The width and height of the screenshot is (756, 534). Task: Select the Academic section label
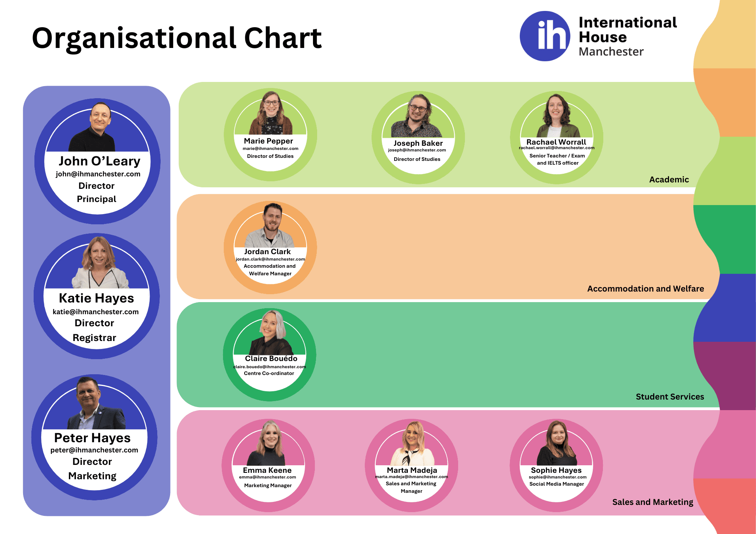tap(669, 180)
